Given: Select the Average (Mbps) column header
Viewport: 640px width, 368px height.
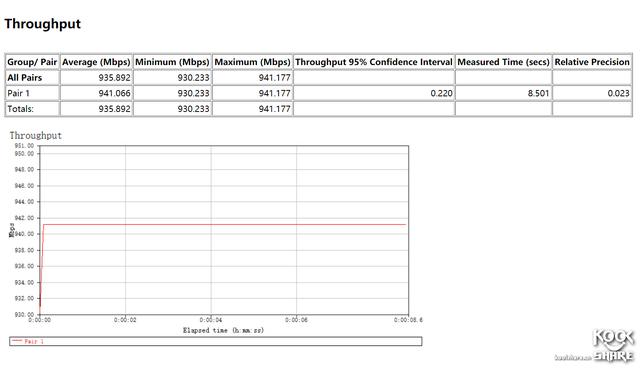Looking at the screenshot, I should (x=96, y=62).
